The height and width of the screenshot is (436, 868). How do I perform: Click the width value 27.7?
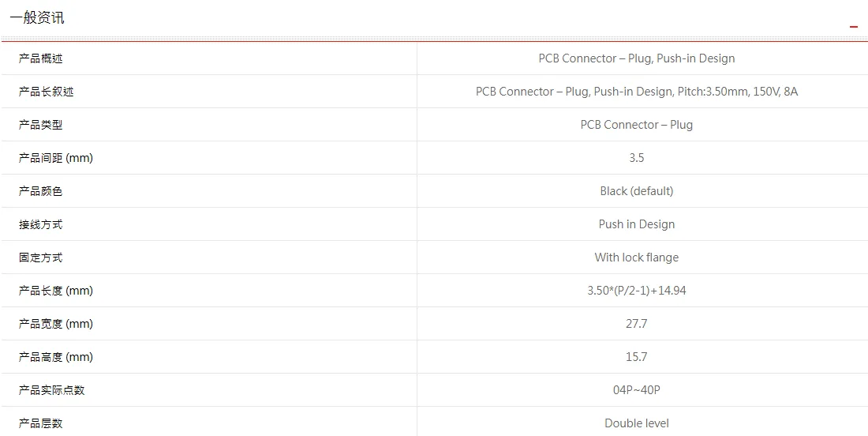[x=637, y=324]
